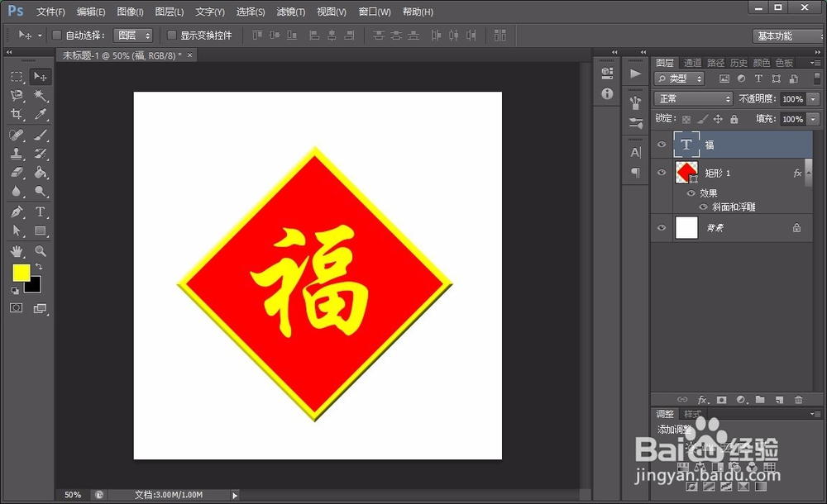Image resolution: width=827 pixels, height=504 pixels.
Task: Click the 基本功能 workspace button
Action: coord(784,36)
